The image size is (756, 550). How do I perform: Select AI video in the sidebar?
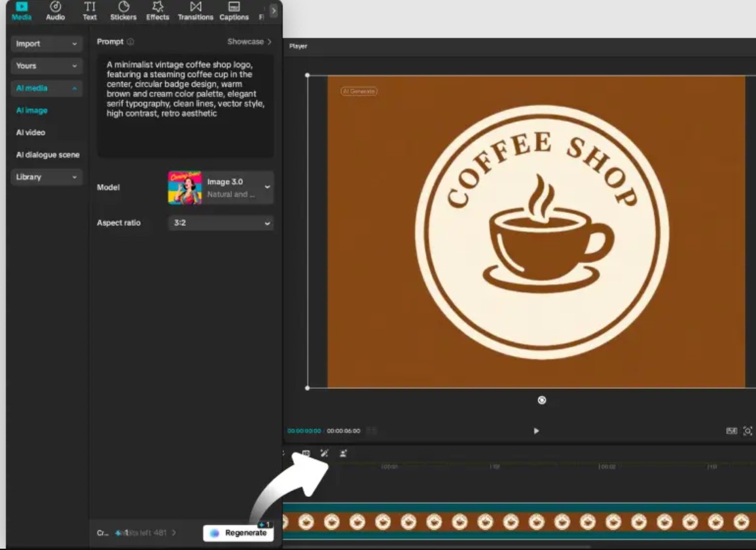click(31, 132)
